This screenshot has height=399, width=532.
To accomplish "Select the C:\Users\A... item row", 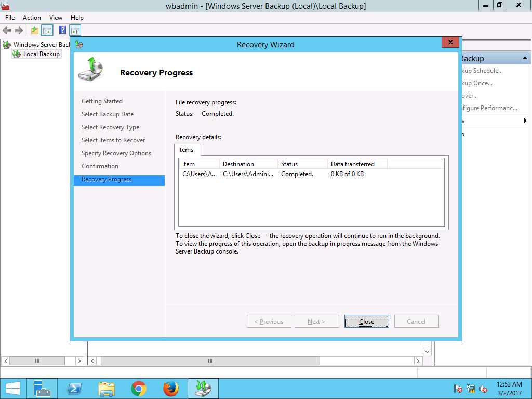I will [199, 174].
